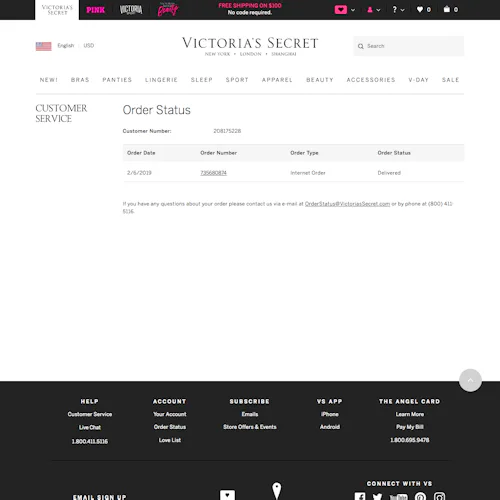
Task: Click the account person icon
Action: coord(370,10)
